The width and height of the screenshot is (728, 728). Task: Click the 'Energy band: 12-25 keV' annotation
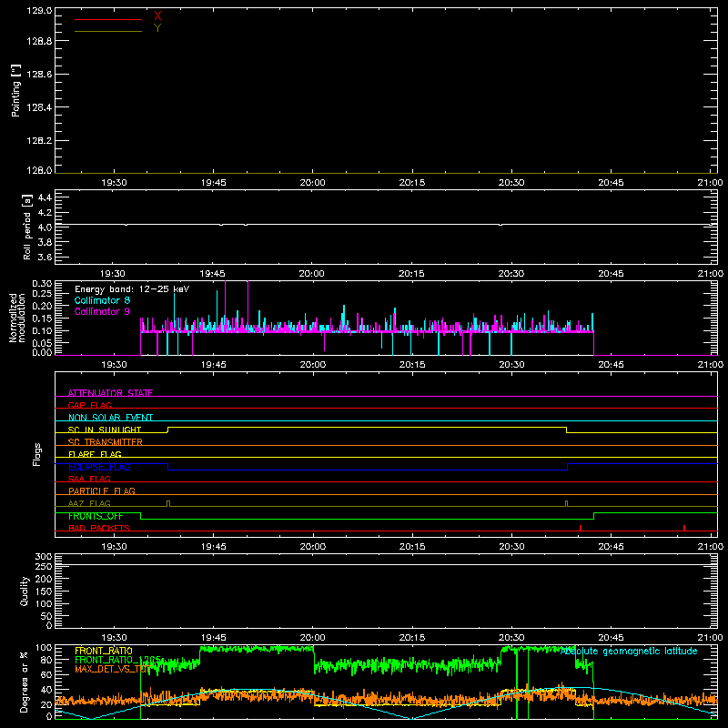point(132,289)
